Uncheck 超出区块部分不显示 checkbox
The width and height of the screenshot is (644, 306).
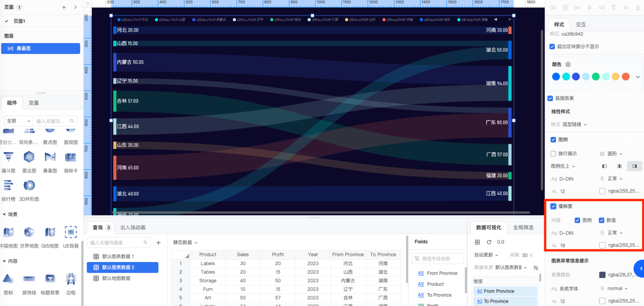(552, 47)
